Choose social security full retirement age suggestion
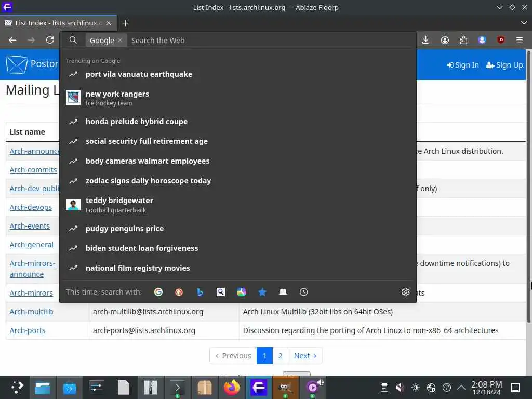This screenshot has width=532, height=399. click(x=237, y=141)
